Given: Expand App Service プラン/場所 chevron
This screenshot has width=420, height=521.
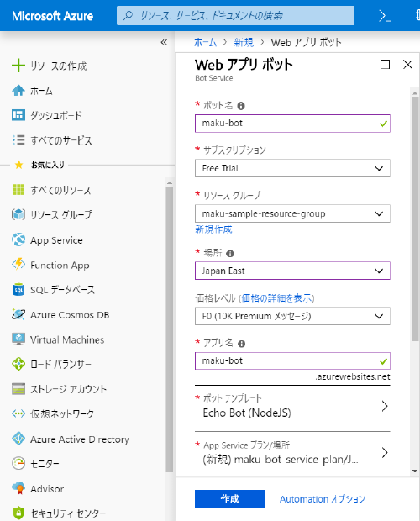Looking at the screenshot, I should pyautogui.click(x=385, y=452).
